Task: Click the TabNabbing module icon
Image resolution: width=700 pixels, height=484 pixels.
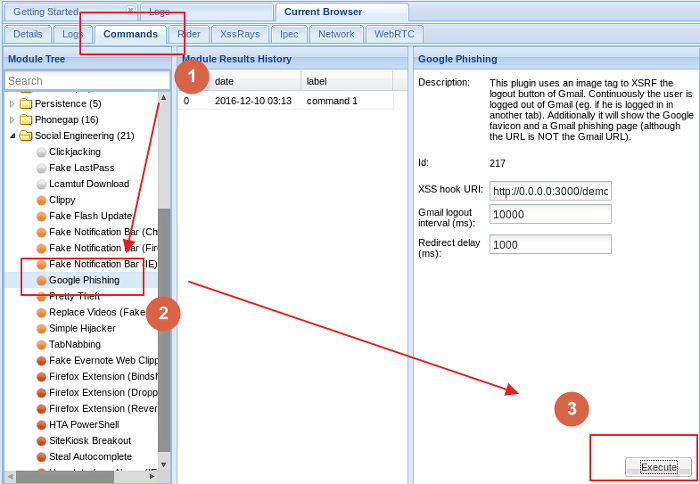Action: pos(42,345)
